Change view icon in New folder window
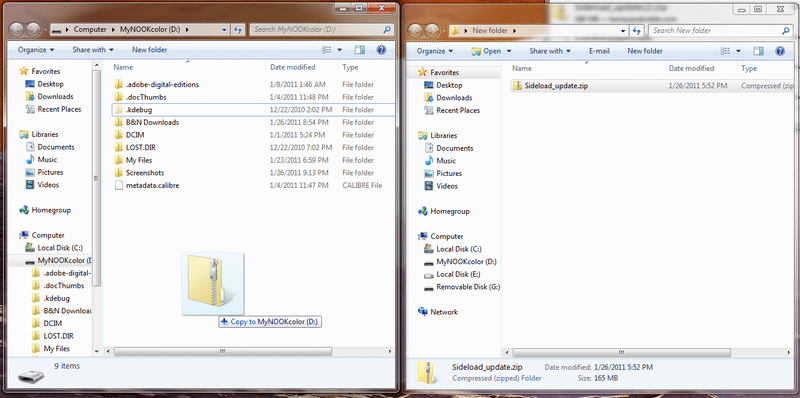Viewport: 800px width, 398px height. click(725, 51)
